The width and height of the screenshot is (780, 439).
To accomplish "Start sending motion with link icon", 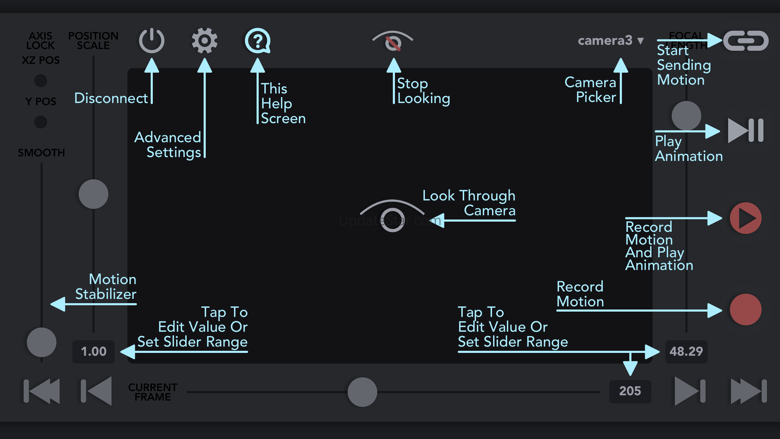I will (x=746, y=41).
